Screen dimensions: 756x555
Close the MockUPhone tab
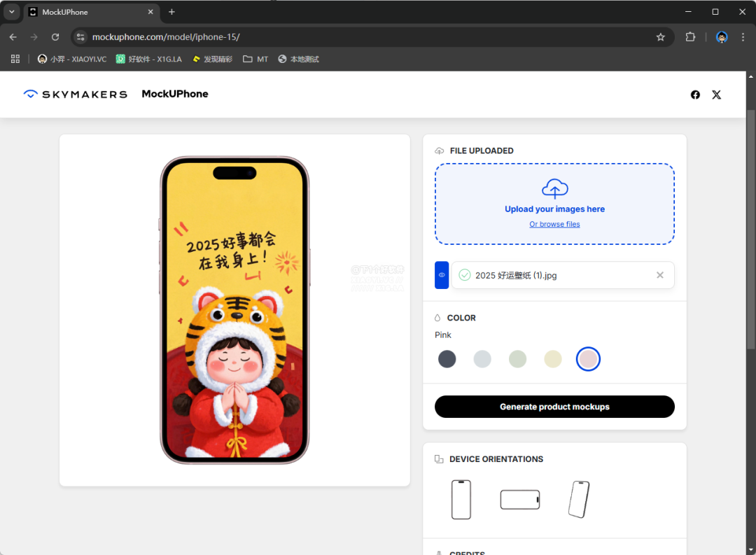pos(150,12)
